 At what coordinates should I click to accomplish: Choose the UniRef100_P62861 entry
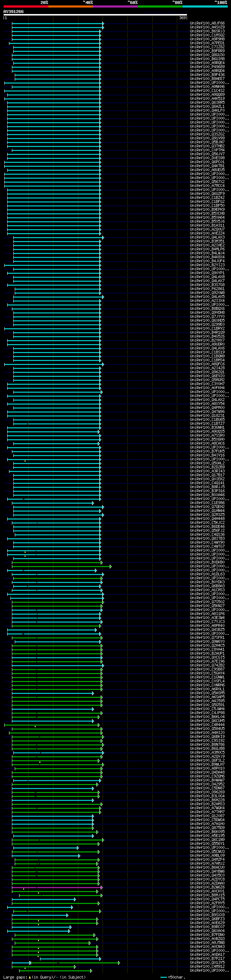208,289
